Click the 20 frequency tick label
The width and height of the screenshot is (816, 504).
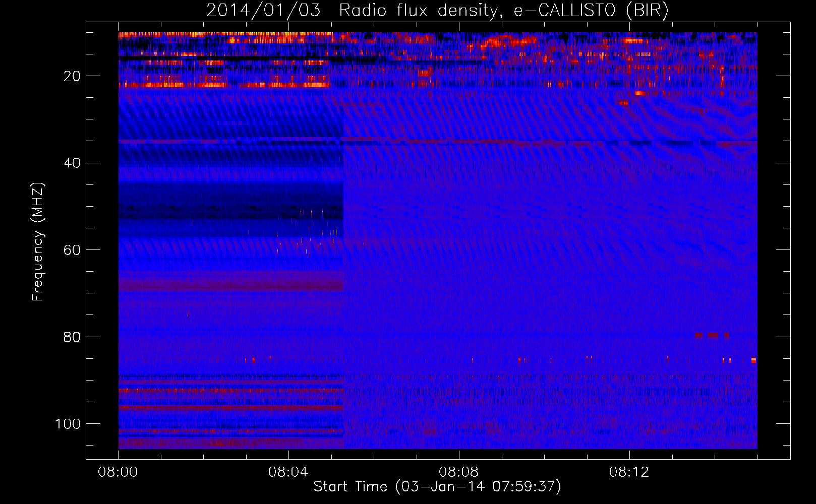(x=72, y=76)
